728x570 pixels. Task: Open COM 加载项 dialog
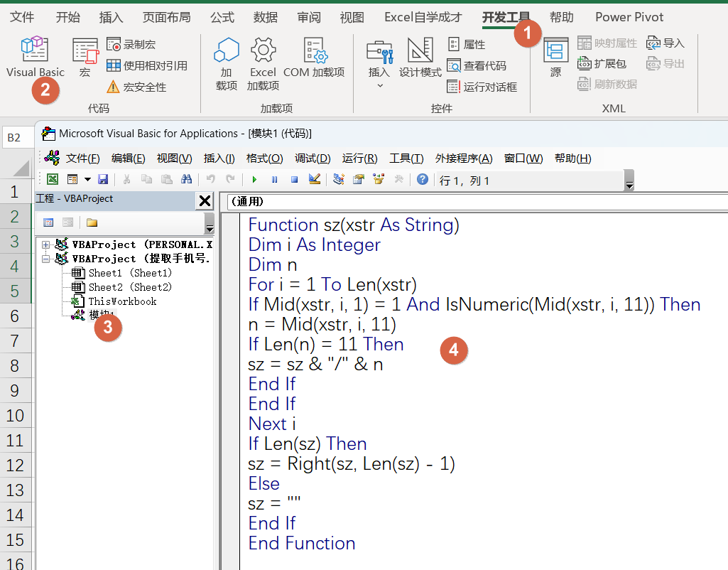[315, 58]
